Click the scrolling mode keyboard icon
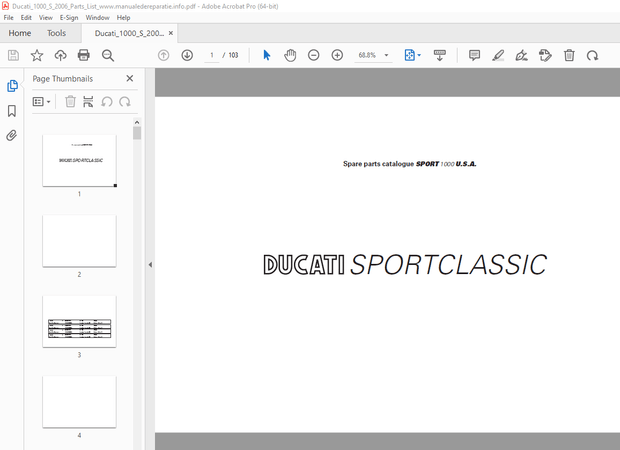Viewport: 620px width, 450px height. [440, 55]
